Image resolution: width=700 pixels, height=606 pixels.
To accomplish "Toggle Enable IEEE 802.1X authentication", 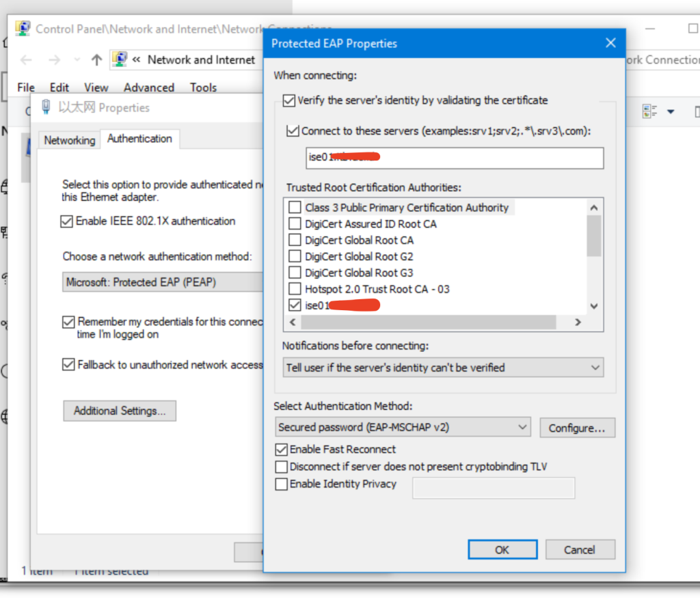I will (x=67, y=221).
